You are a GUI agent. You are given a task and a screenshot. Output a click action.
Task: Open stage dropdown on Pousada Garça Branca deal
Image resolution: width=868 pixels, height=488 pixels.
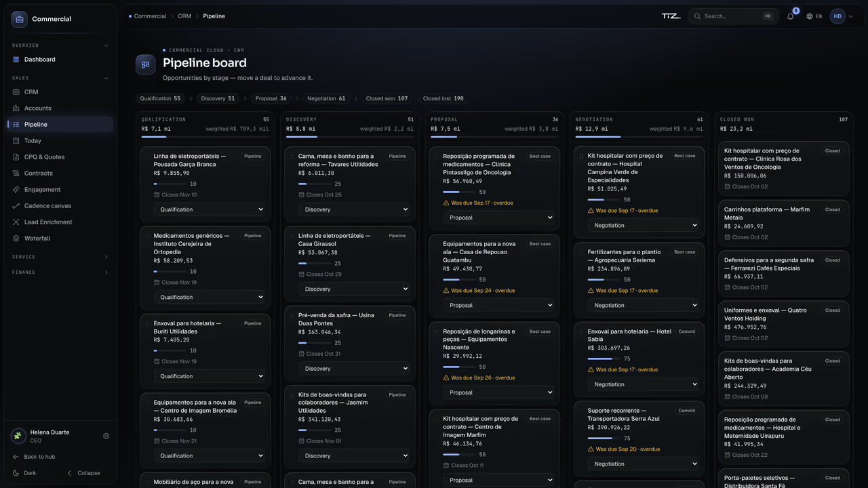209,209
